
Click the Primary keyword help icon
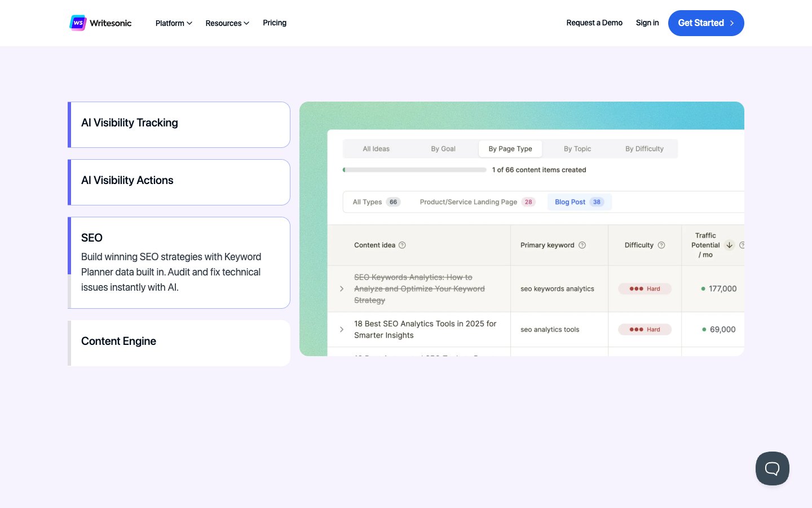pyautogui.click(x=582, y=245)
